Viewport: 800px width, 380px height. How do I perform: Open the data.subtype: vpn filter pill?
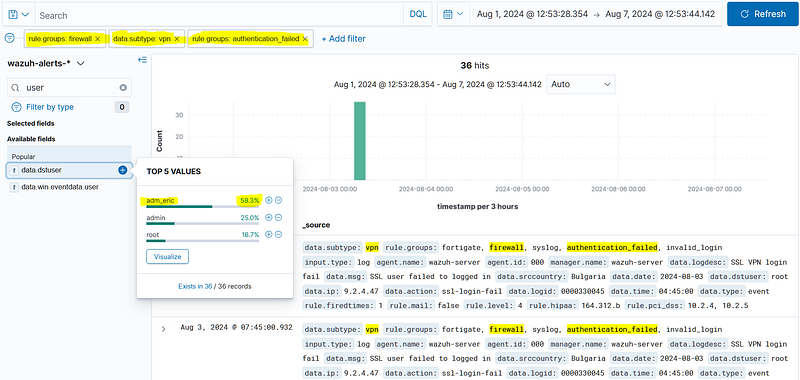coord(143,39)
